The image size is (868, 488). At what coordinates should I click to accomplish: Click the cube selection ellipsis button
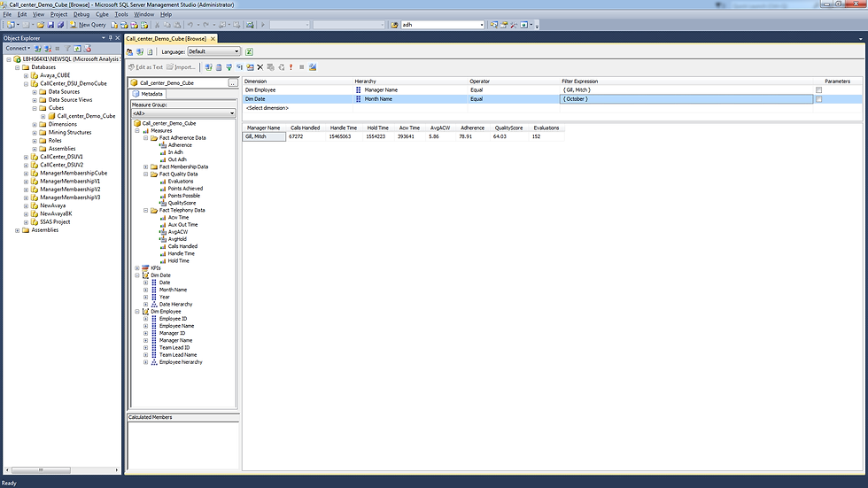click(233, 83)
